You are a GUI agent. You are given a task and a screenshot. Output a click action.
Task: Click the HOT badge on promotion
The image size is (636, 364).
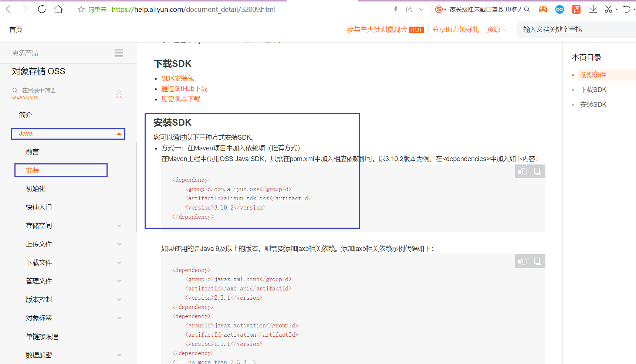point(416,30)
